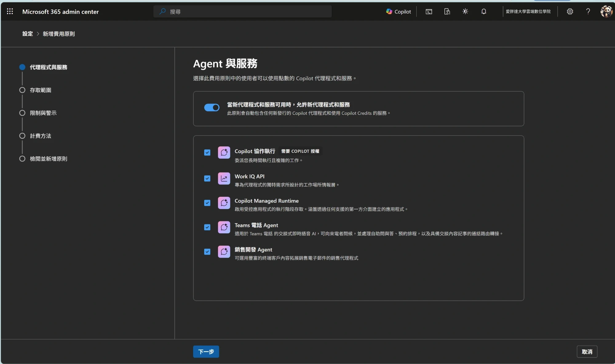This screenshot has width=615, height=364.
Task: Click the Copilot 協作執行 service icon
Action: click(224, 152)
